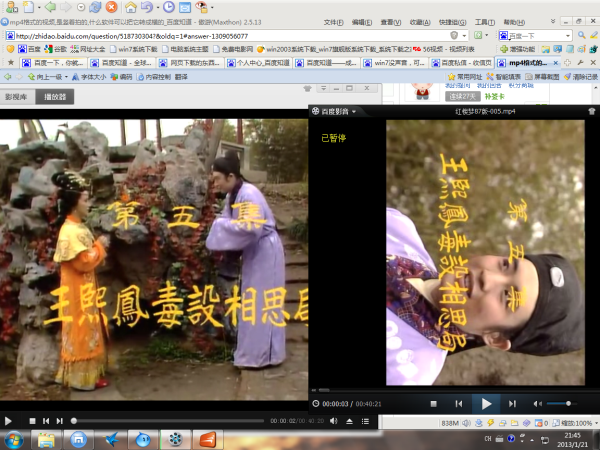The width and height of the screenshot is (600, 450).
Task: Stop playback in the right video player
Action: pyautogui.click(x=432, y=403)
